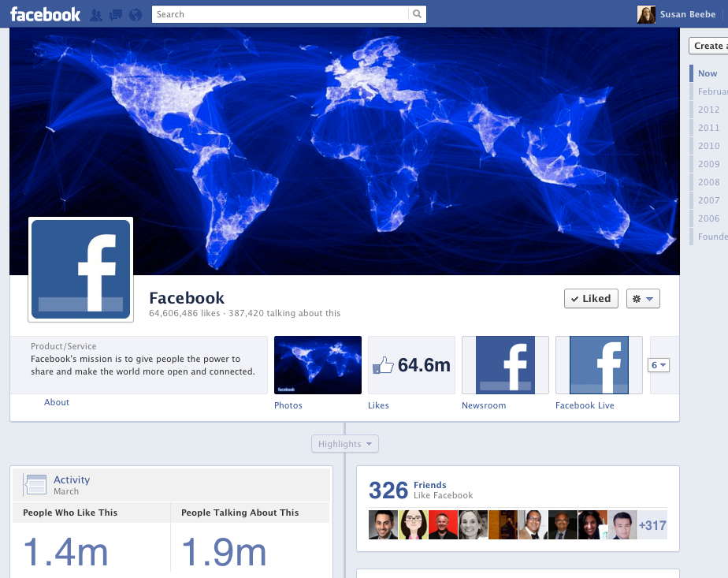Image resolution: width=728 pixels, height=578 pixels.
Task: Jump to 2006 on timeline
Action: coord(708,218)
